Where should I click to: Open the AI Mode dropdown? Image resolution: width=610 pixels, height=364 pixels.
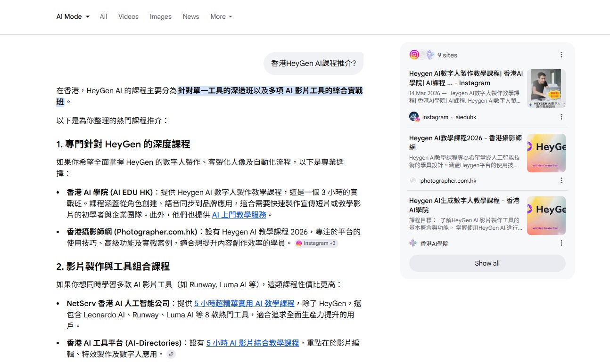tap(73, 16)
